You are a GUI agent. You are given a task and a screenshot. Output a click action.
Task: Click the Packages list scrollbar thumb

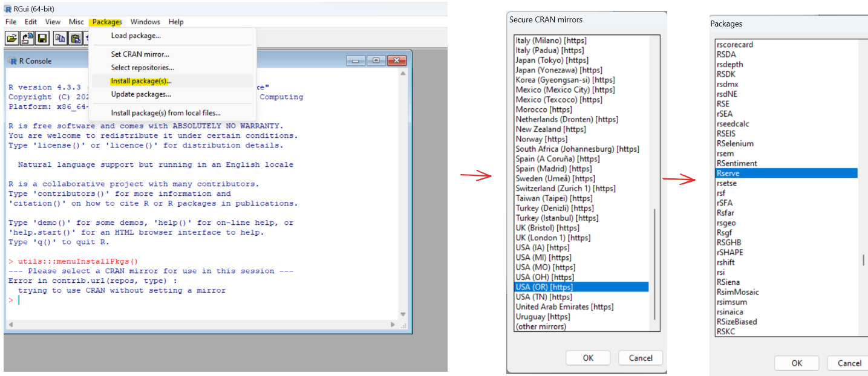pos(863,260)
